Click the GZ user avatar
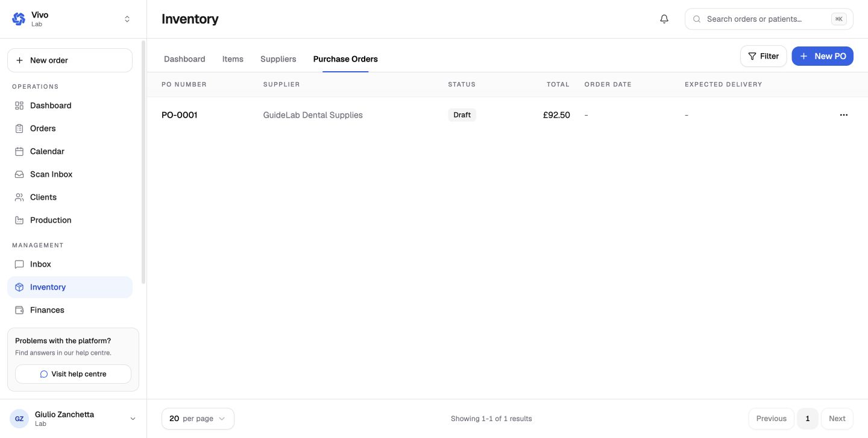The image size is (868, 438). tap(19, 419)
